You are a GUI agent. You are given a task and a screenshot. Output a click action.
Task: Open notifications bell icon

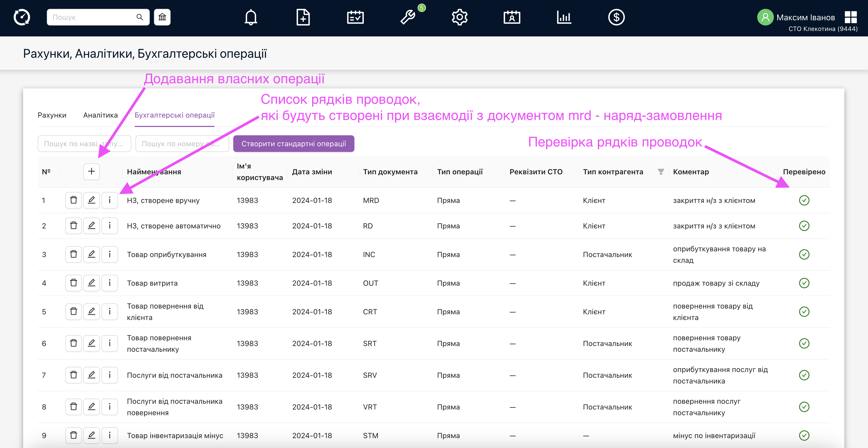[x=251, y=17]
